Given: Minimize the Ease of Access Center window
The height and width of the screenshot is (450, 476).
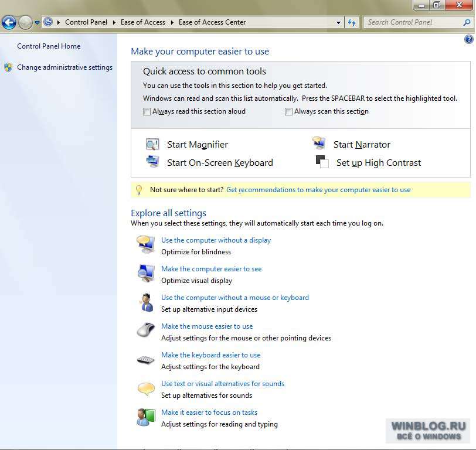Looking at the screenshot, I should [421, 5].
